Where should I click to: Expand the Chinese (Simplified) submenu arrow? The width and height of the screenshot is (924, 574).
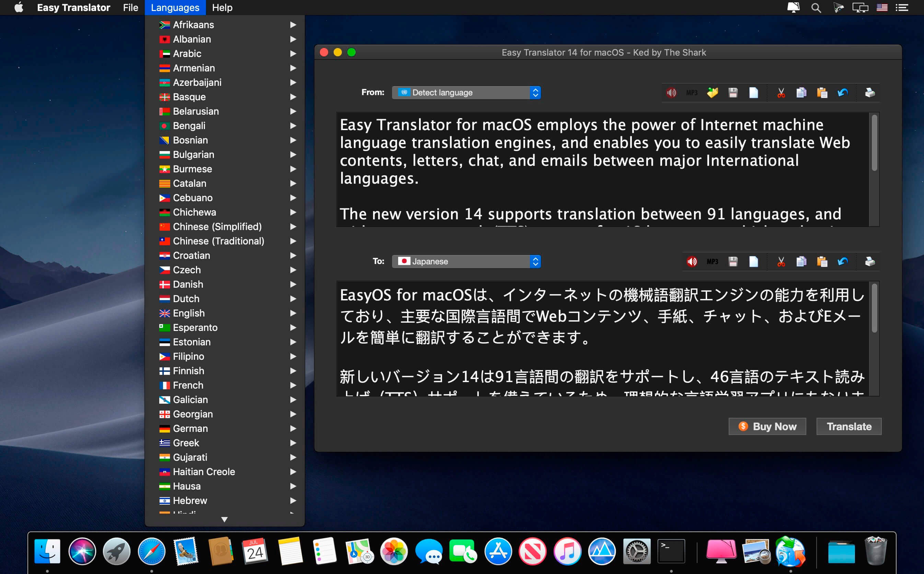(x=293, y=227)
